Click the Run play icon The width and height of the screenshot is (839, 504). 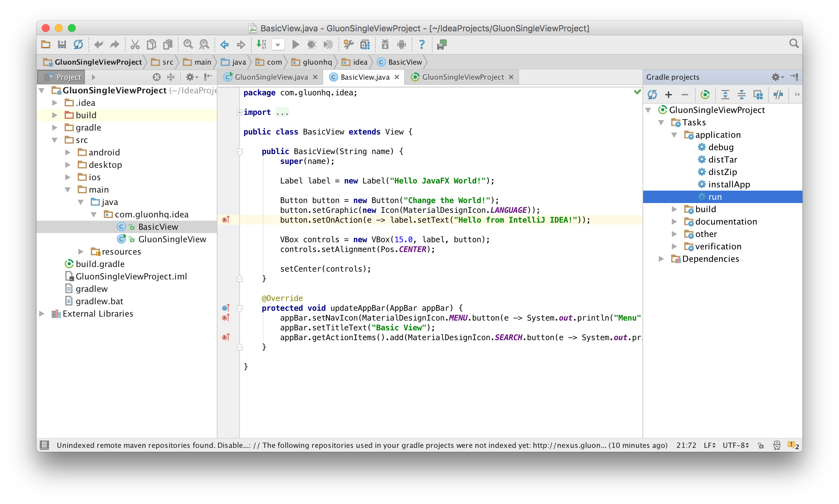pos(295,44)
